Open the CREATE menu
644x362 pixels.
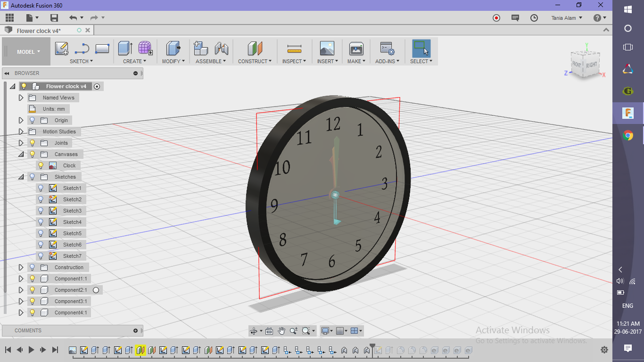tap(134, 61)
